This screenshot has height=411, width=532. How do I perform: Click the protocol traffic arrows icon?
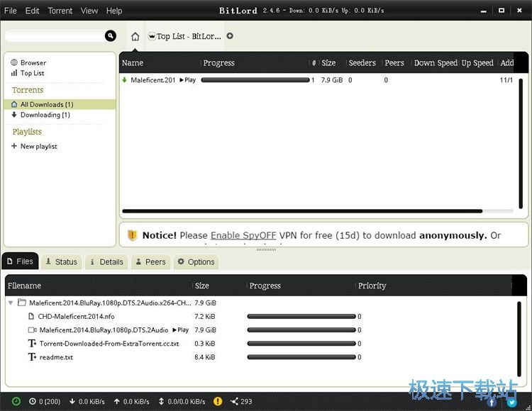coord(161,401)
